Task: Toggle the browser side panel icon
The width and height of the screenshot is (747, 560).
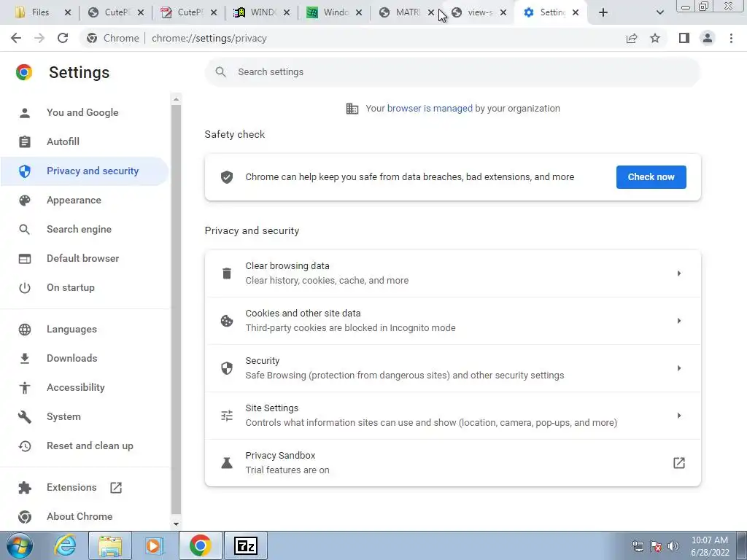Action: point(684,38)
